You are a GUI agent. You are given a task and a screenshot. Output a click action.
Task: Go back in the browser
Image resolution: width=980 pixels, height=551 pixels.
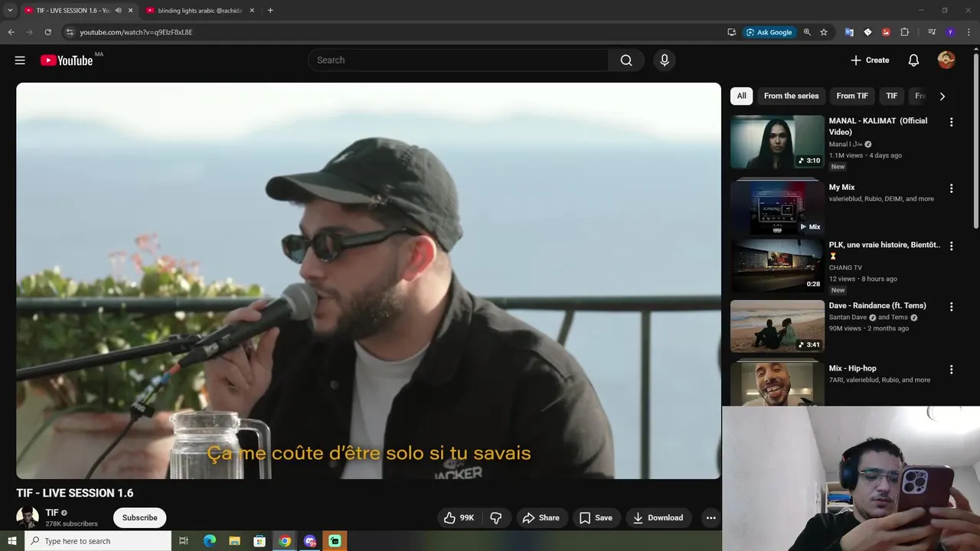pyautogui.click(x=11, y=32)
